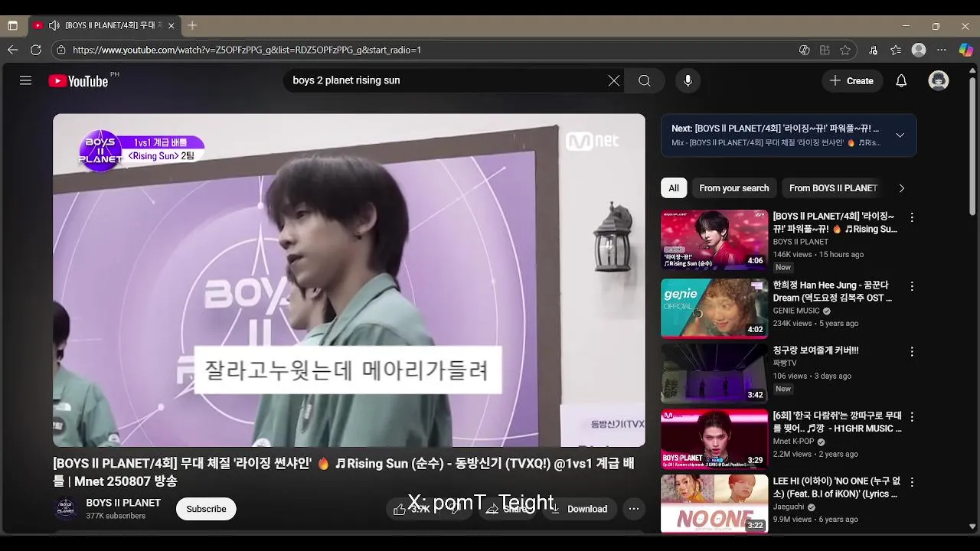Open the LEE HI NO ONE thumbnail
Screen dimensions: 980x551
coord(714,504)
